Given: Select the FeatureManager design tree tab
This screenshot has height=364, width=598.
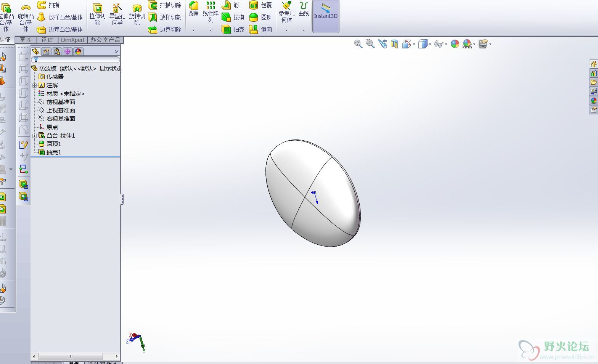Looking at the screenshot, I should (x=35, y=51).
